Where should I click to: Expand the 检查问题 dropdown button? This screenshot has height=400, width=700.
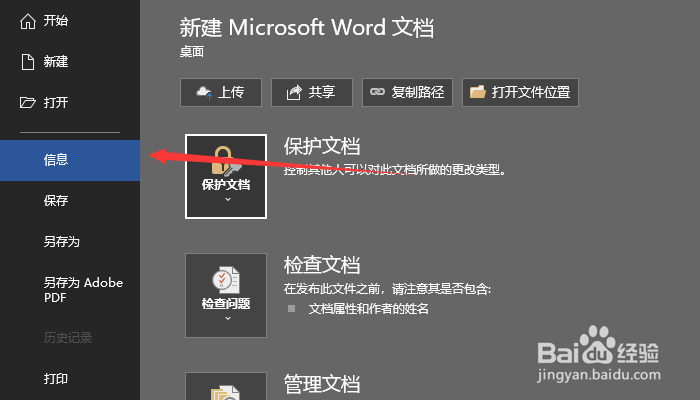[226, 296]
